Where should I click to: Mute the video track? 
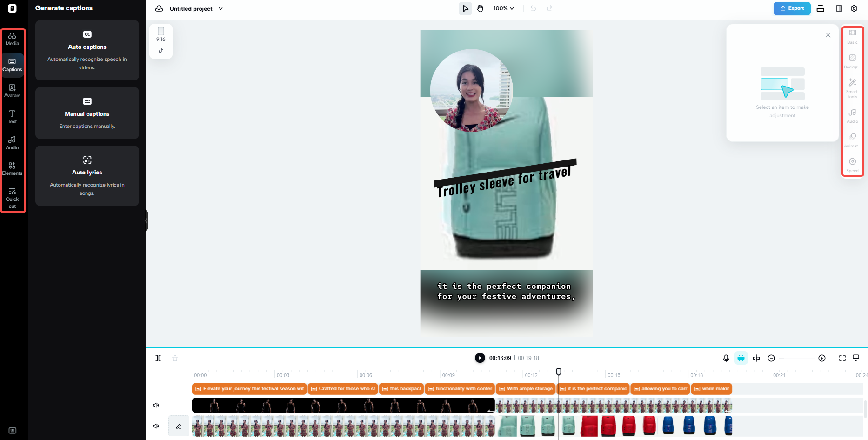coord(156,405)
